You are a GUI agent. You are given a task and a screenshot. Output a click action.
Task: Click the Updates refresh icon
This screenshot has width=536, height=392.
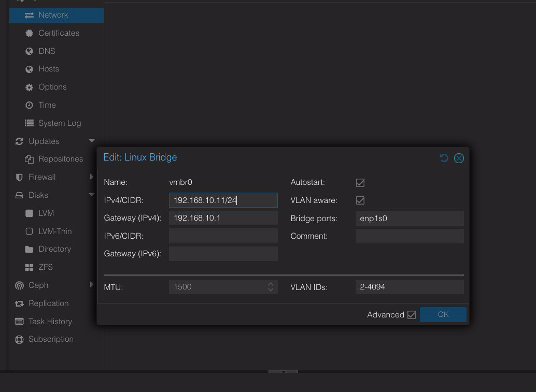pyautogui.click(x=19, y=141)
